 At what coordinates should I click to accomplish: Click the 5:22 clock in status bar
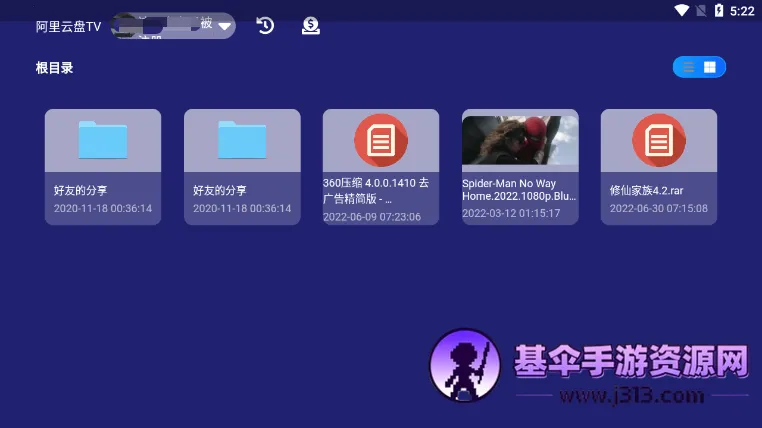click(742, 11)
